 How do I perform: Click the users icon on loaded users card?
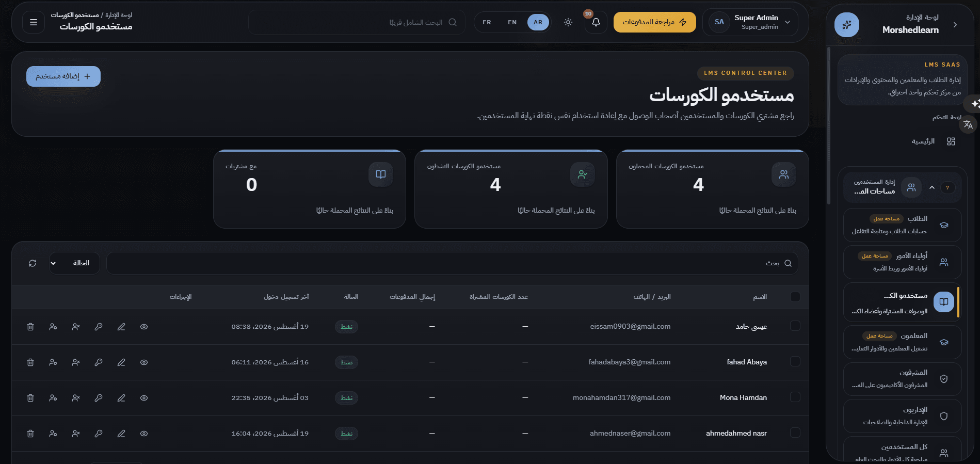click(784, 174)
